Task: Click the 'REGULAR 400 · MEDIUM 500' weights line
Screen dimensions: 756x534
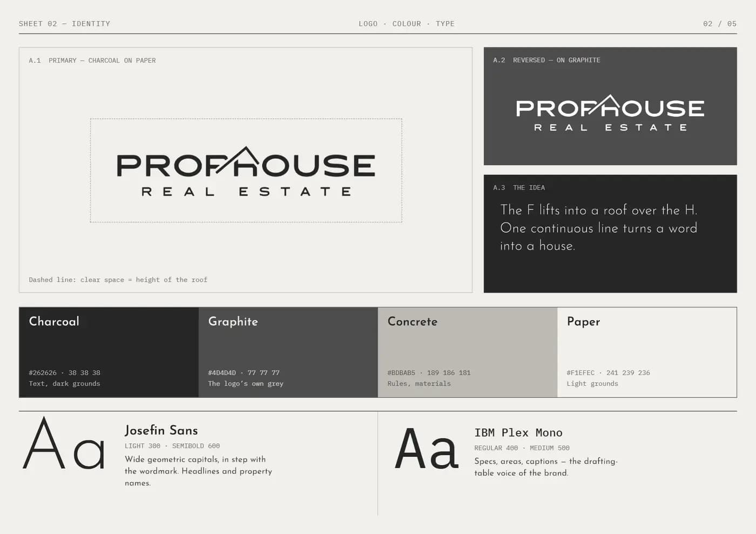Action: point(522,448)
